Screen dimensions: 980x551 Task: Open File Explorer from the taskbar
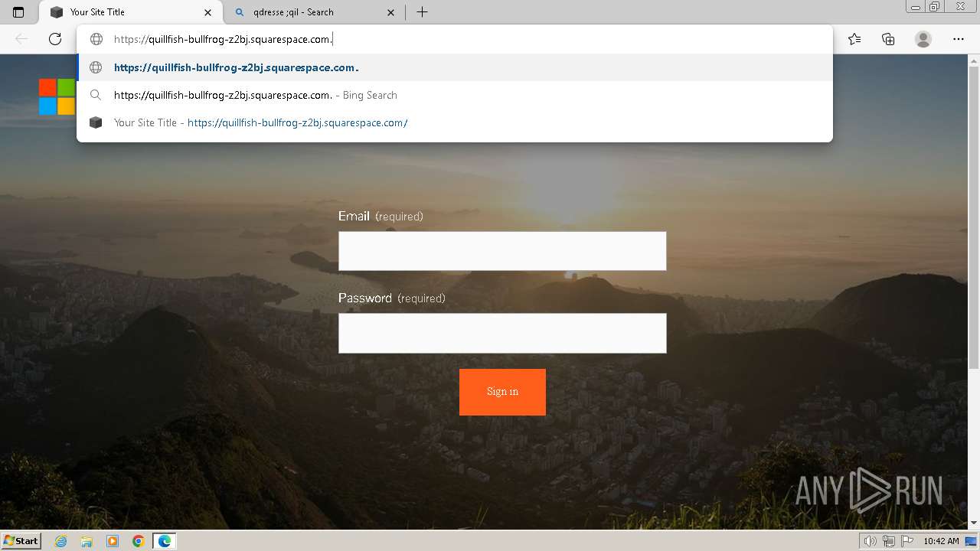[87, 541]
